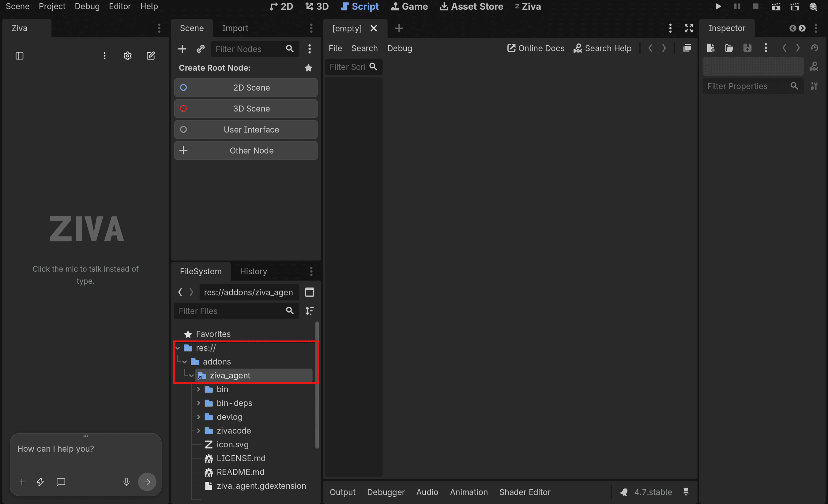Screen dimensions: 828x504
Task: Close the [empty] script tab
Action: click(x=374, y=28)
